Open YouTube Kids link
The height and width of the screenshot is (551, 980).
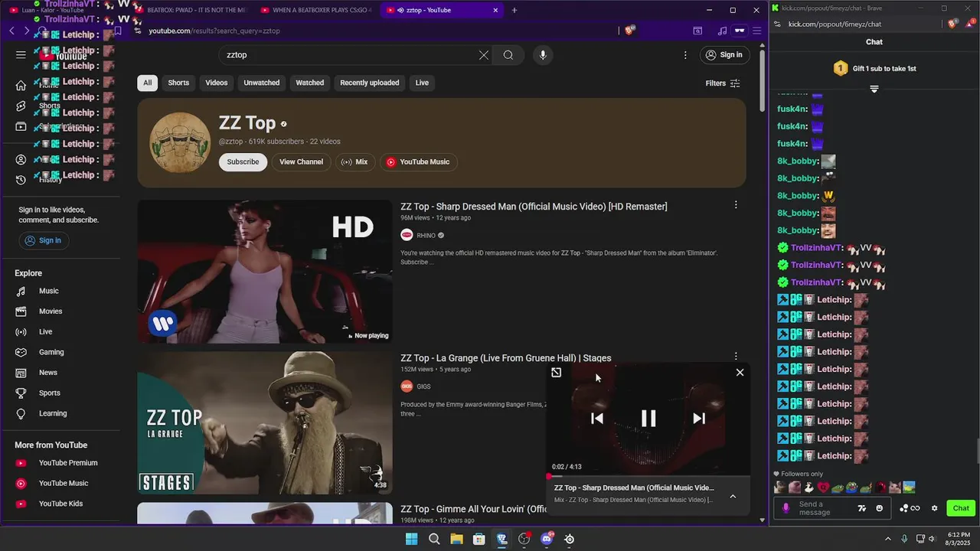60,504
